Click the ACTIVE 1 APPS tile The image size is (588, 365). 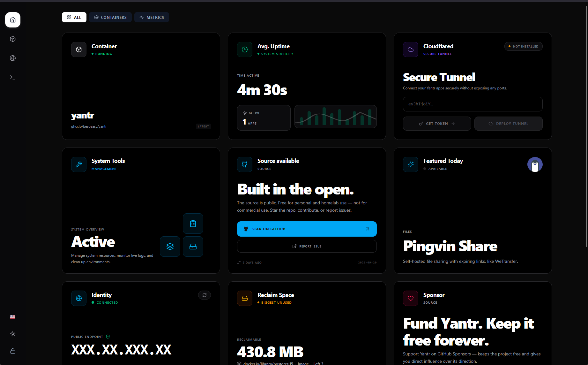click(264, 118)
